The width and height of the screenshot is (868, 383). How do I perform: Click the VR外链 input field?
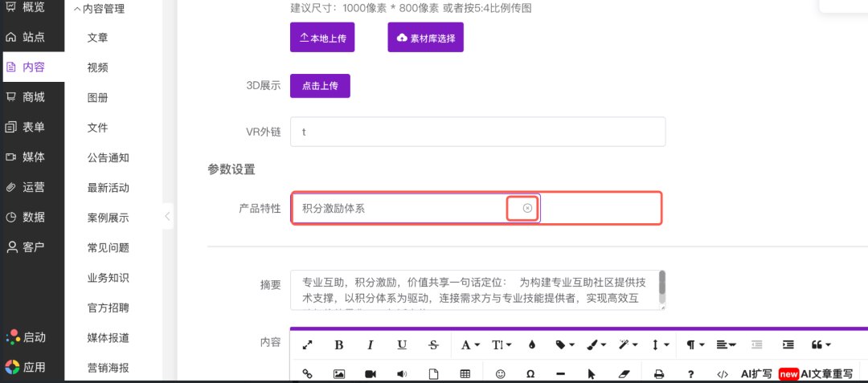(477, 132)
